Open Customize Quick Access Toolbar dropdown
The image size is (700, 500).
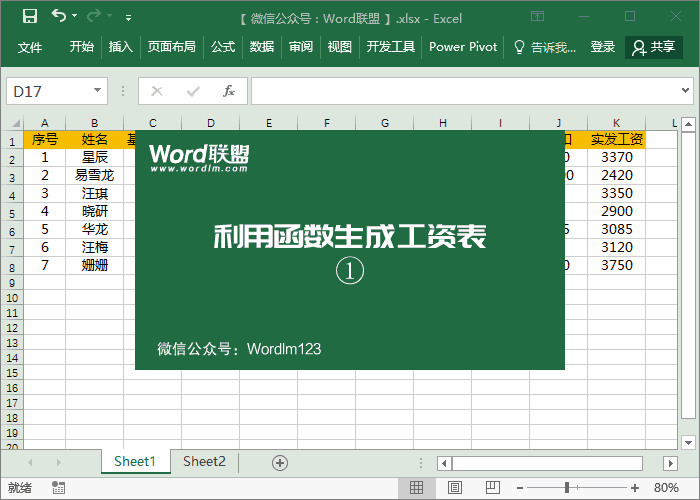click(128, 18)
